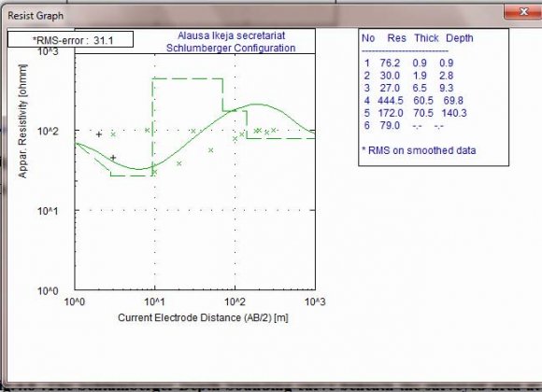
Task: Click the 10^3 label on the resistivity axis
Action: [x=48, y=51]
